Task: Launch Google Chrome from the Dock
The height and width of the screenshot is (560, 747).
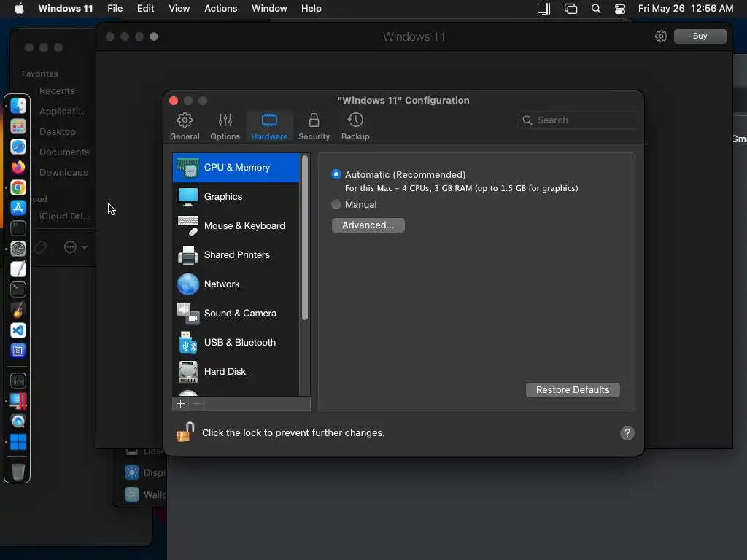Action: (18, 187)
